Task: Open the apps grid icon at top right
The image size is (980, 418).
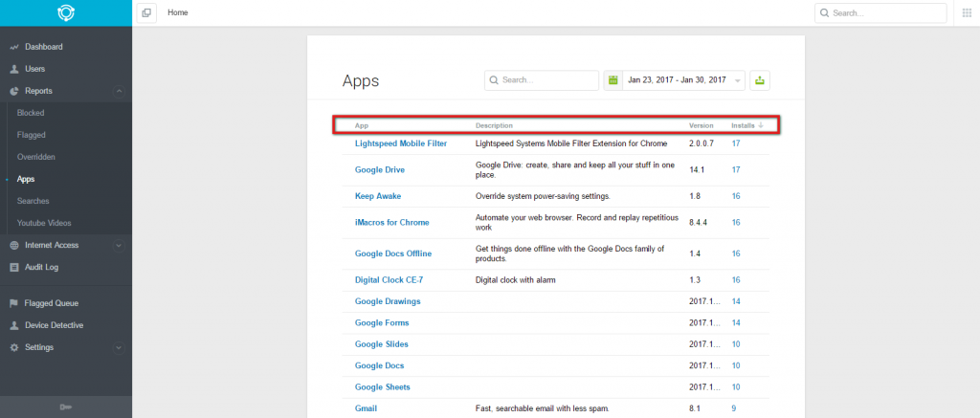Action: pyautogui.click(x=967, y=12)
